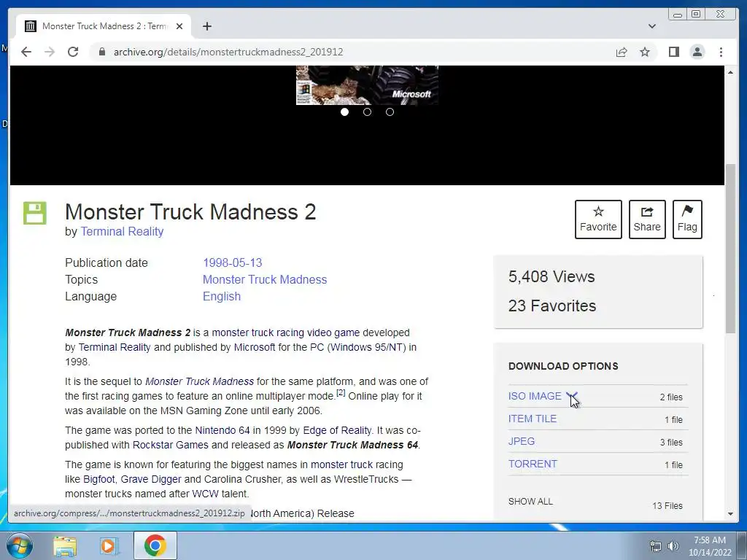Open the Bigfoot link
The width and height of the screenshot is (747, 560).
pos(99,479)
